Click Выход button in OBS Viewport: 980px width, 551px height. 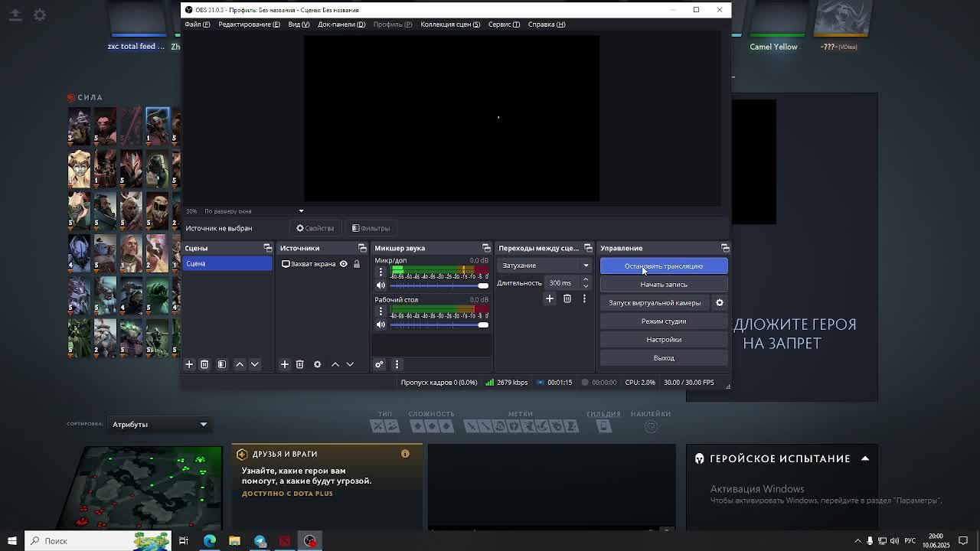pyautogui.click(x=664, y=358)
